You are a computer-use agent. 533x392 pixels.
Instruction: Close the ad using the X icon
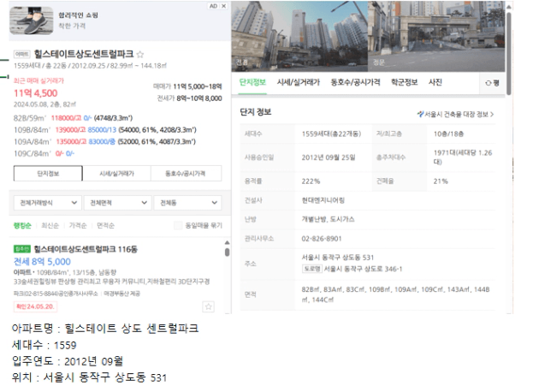[x=224, y=6]
